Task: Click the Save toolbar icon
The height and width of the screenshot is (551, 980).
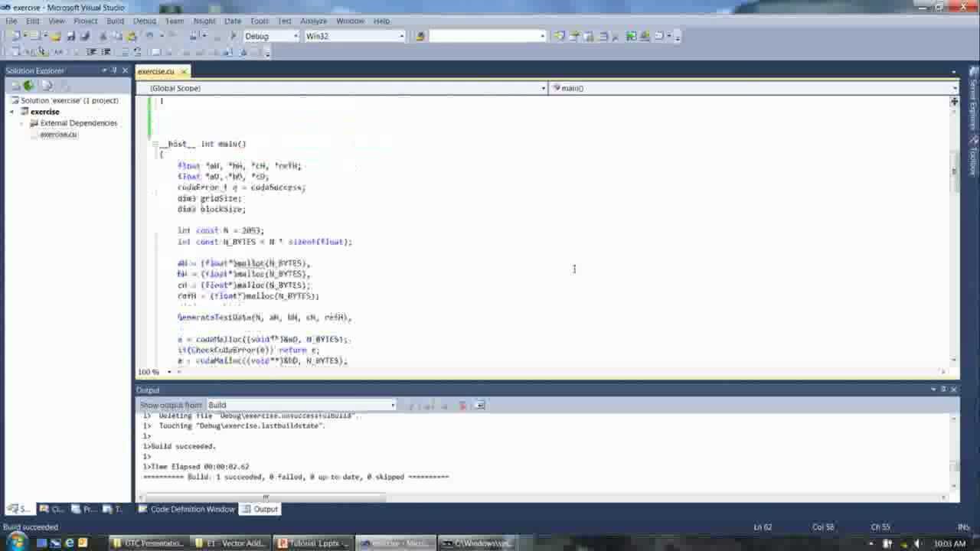Action: click(x=70, y=36)
